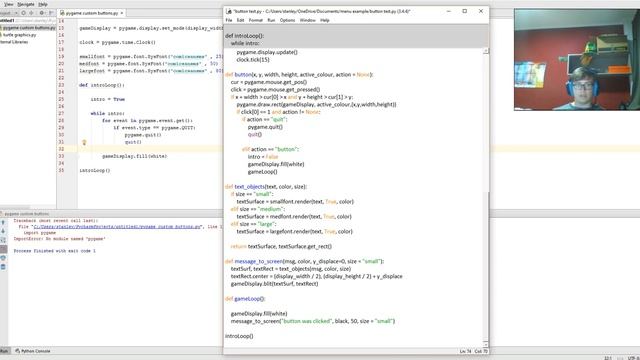This screenshot has height=360, width=640.
Task: Open the Window menu in IDLE
Action: tap(307, 20)
